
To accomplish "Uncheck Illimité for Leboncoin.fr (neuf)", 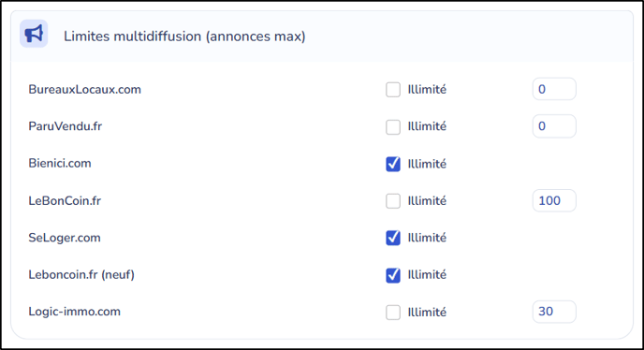I will [393, 275].
